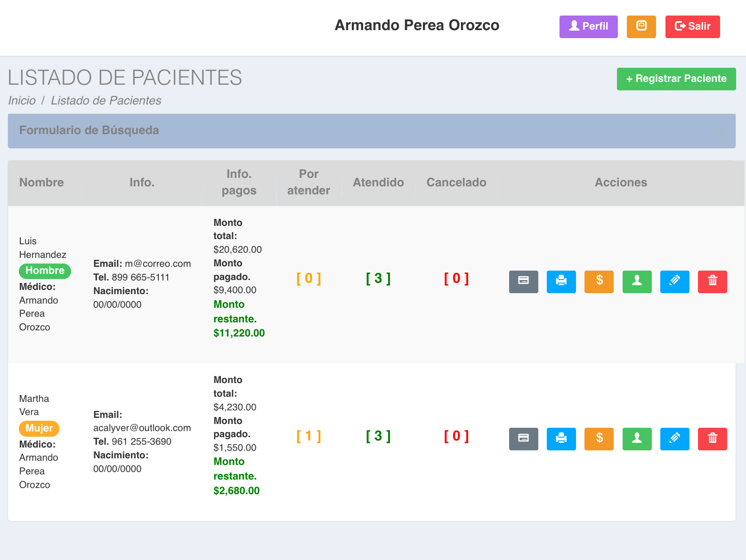Edit Martha Vera with the pencil icon

tap(674, 439)
